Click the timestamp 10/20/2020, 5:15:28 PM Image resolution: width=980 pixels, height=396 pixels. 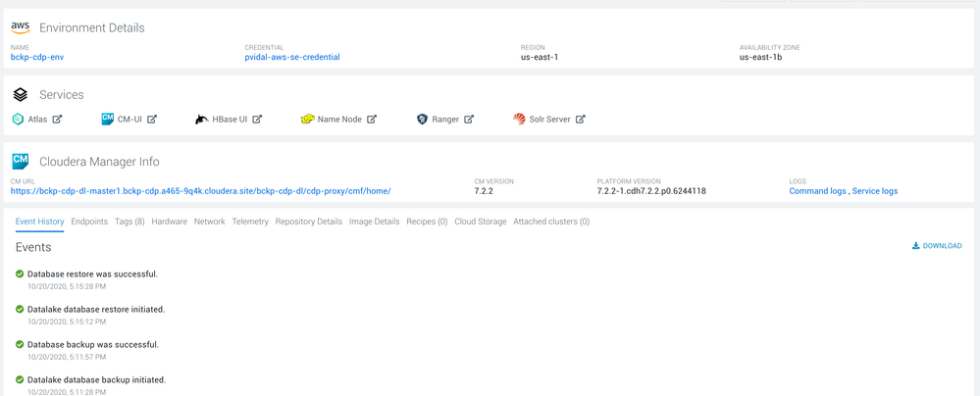click(67, 286)
